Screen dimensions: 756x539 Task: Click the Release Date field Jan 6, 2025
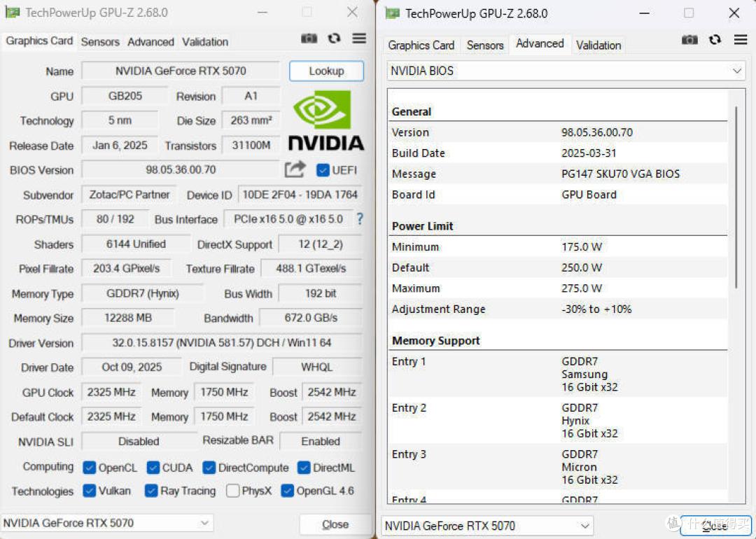pos(120,145)
